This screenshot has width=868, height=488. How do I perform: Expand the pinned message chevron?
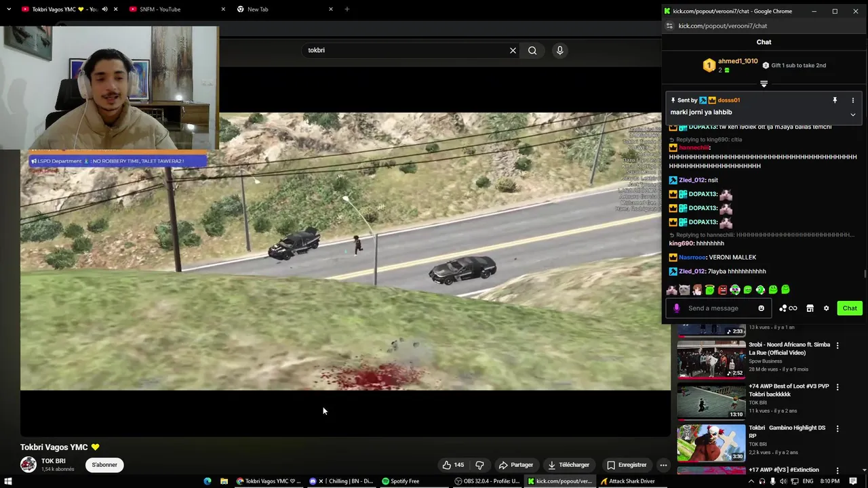click(853, 115)
